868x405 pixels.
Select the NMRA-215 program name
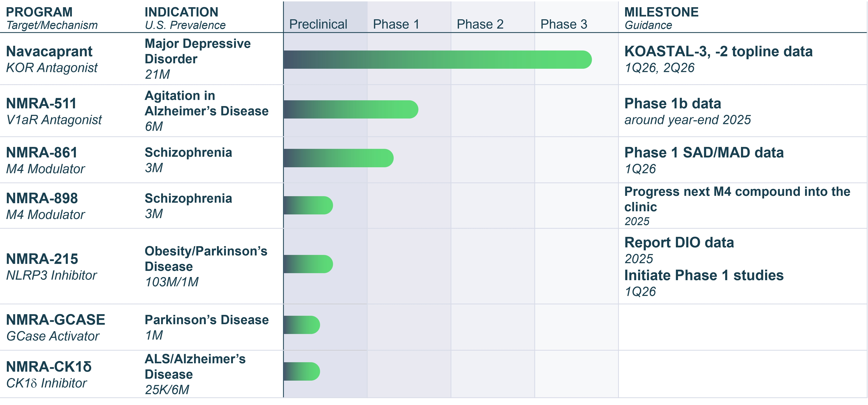pos(42,259)
